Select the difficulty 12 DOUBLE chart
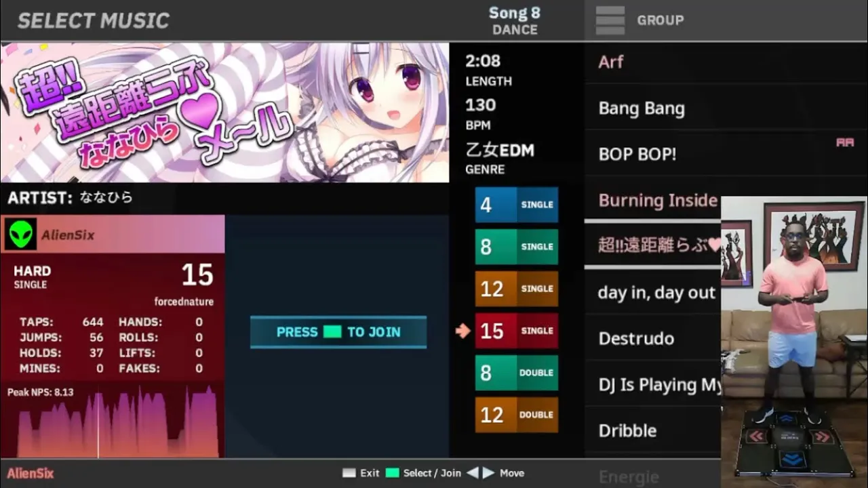The image size is (868, 488). pos(516,415)
